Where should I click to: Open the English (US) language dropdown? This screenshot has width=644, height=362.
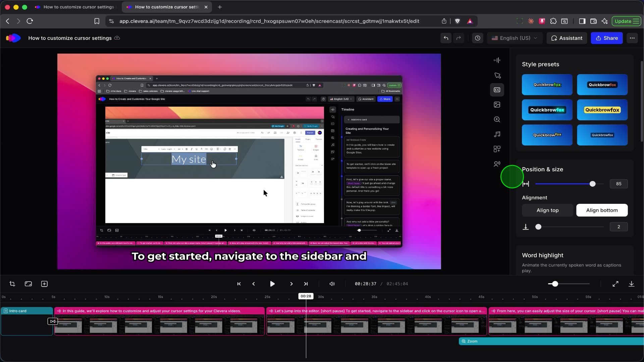point(515,38)
